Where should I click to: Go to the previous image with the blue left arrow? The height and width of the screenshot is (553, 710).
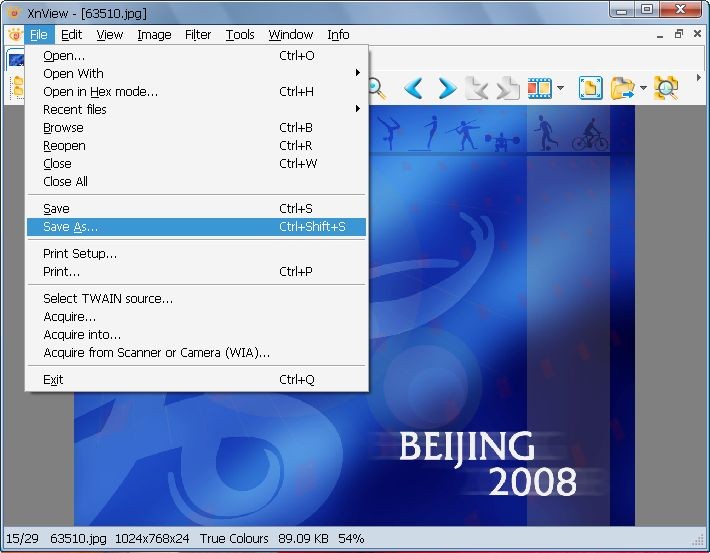point(413,88)
